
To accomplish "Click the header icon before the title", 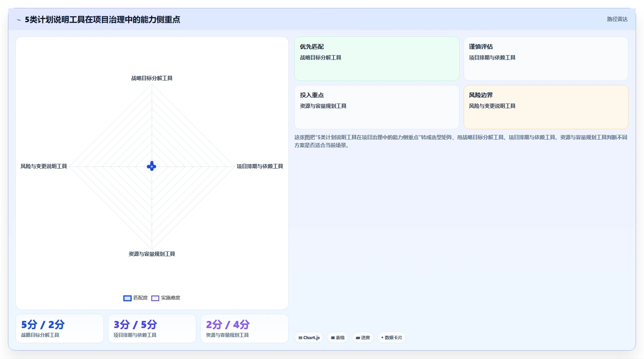I will tap(19, 20).
